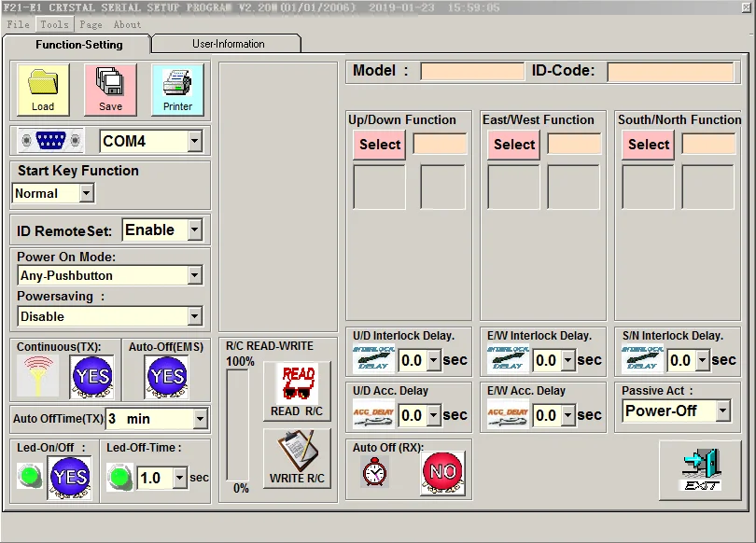The height and width of the screenshot is (543, 756).
Task: Open Start Key Function Normal dropdown
Action: pyautogui.click(x=86, y=193)
